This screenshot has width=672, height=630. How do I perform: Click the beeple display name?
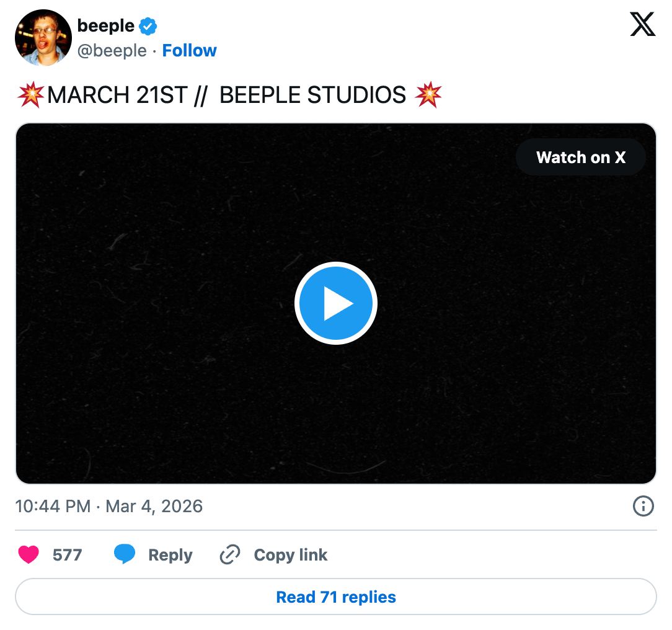[x=105, y=26]
